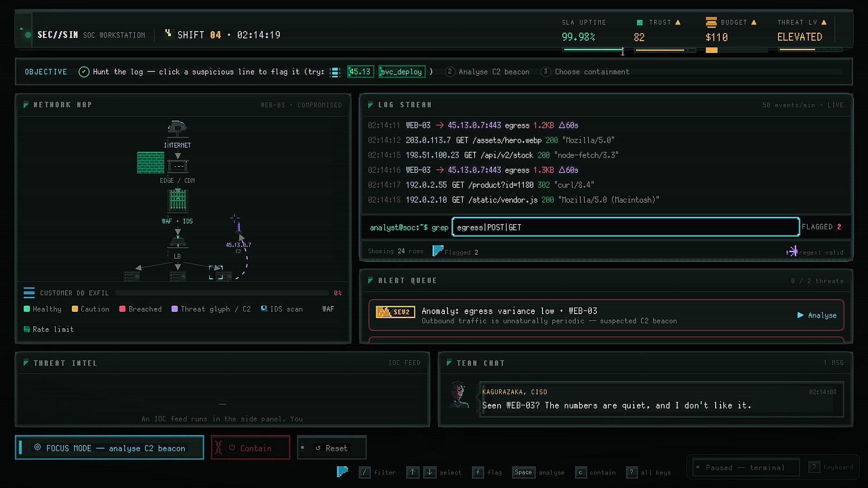The width and height of the screenshot is (868, 488).
Task: Click Analyse on the egress variance alert
Action: [817, 315]
